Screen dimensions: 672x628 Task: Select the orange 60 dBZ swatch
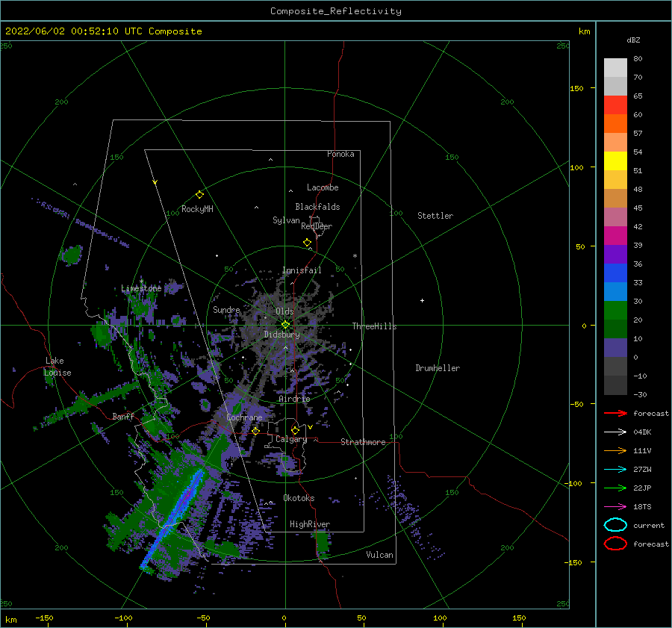point(615,124)
